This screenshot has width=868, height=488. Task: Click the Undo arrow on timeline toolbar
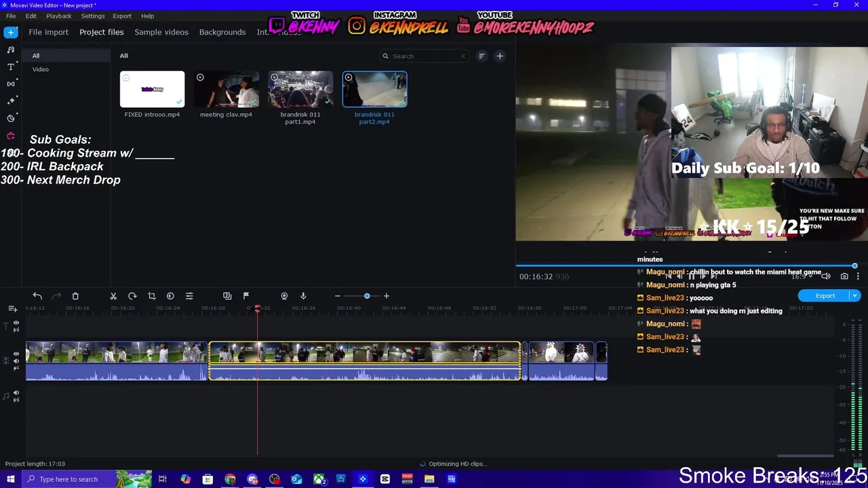click(37, 296)
